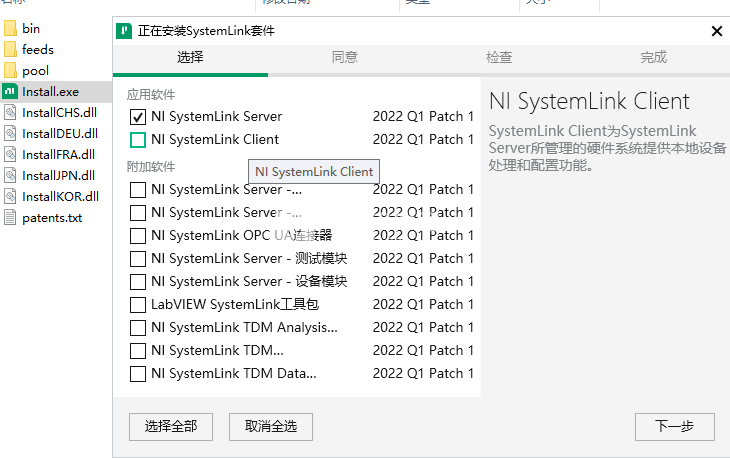Image resolution: width=730 pixels, height=458 pixels.
Task: Click the InstallJPN.dll file icon
Action: click(x=10, y=175)
